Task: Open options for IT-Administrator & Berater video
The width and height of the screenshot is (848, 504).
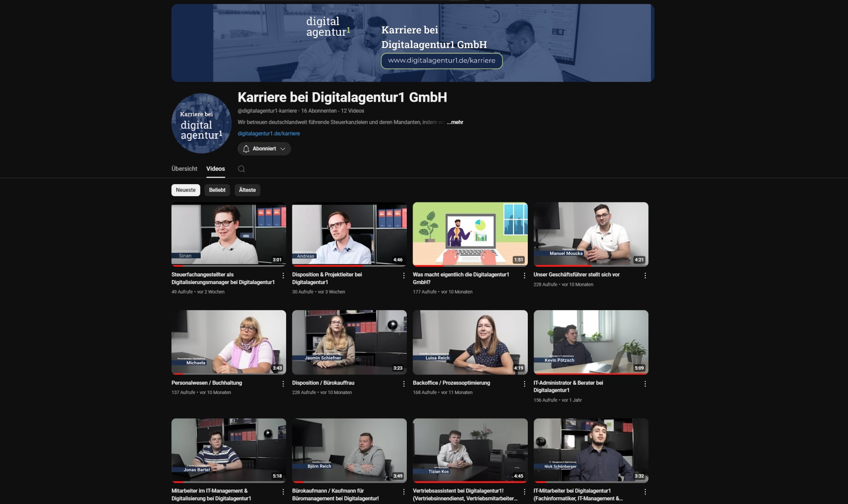Action: 645,384
